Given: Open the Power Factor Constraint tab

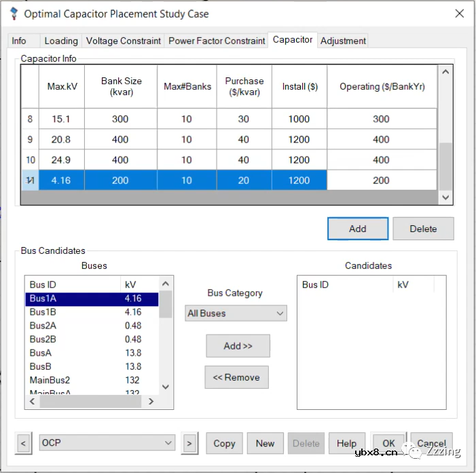Looking at the screenshot, I should [217, 41].
